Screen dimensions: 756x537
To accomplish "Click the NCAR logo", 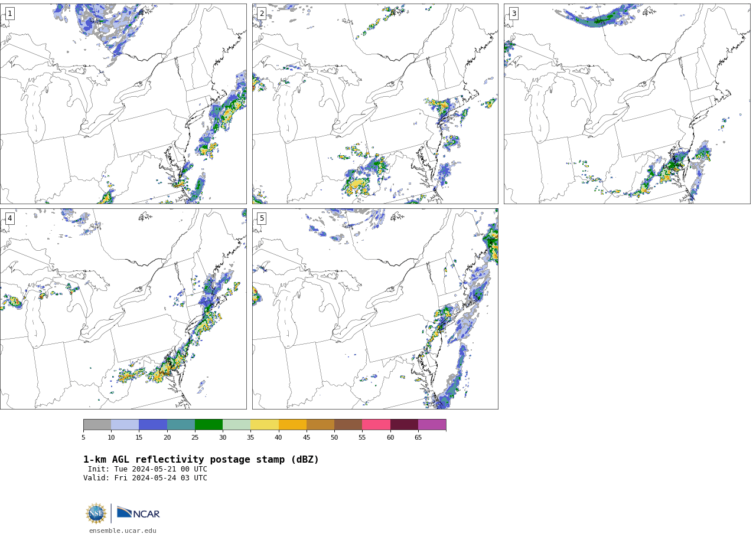I will (138, 513).
